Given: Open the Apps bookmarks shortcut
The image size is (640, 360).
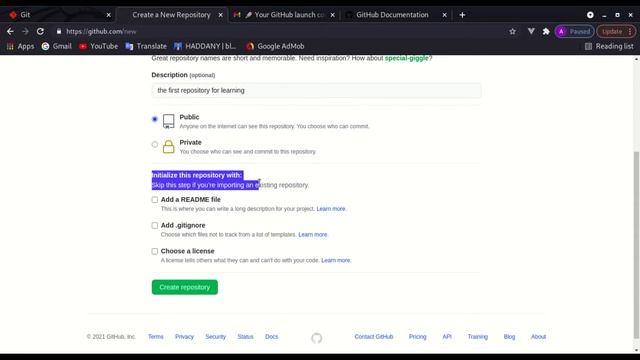Looking at the screenshot, I should coord(20,46).
